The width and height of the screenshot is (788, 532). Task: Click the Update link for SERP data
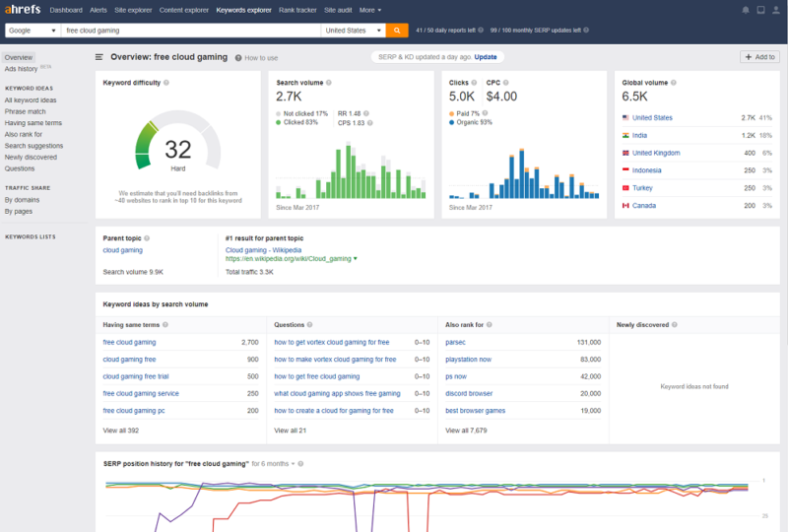486,57
